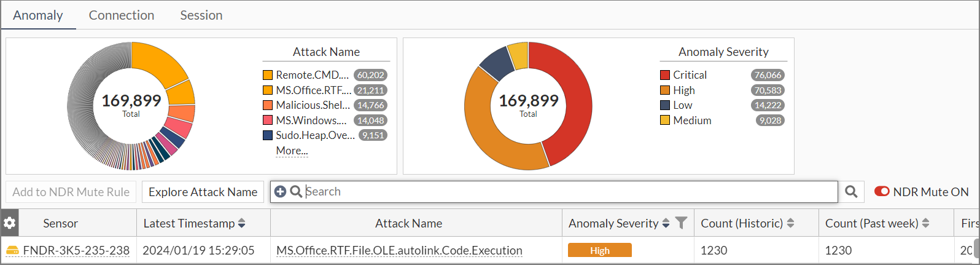Screen dimensions: 980x265
Task: Open the Session tab
Action: coord(201,15)
